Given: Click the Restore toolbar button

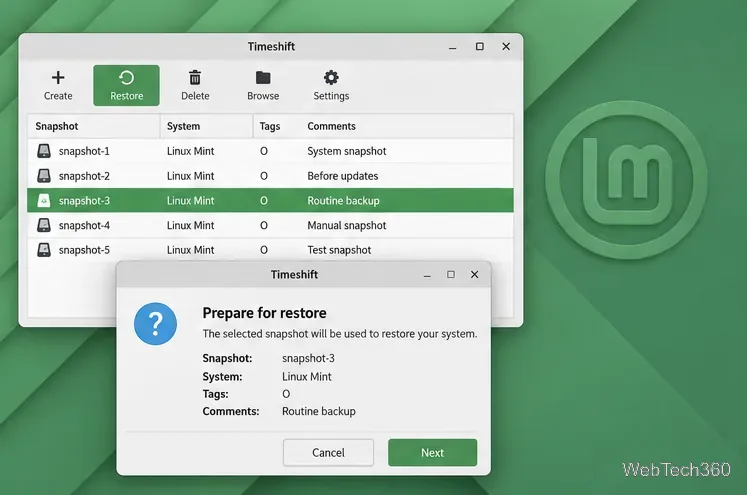Looking at the screenshot, I should 126,85.
